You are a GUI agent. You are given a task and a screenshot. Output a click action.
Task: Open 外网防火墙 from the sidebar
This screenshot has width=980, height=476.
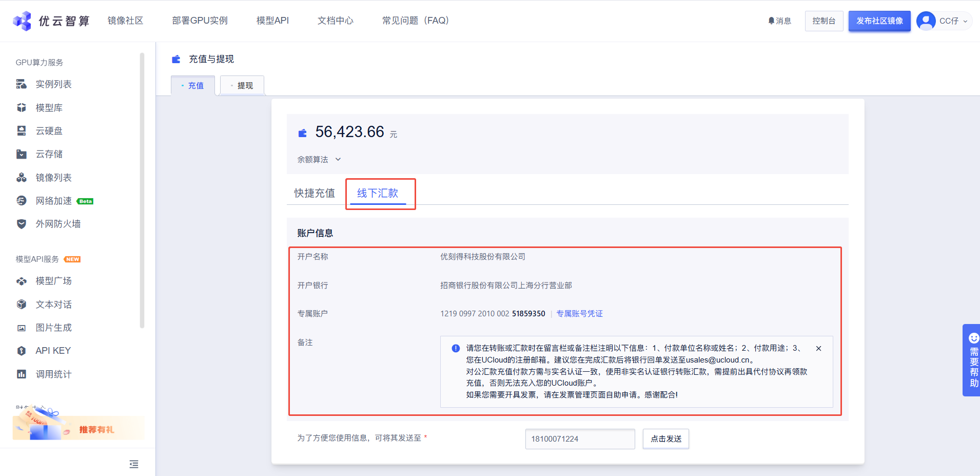[x=58, y=224]
